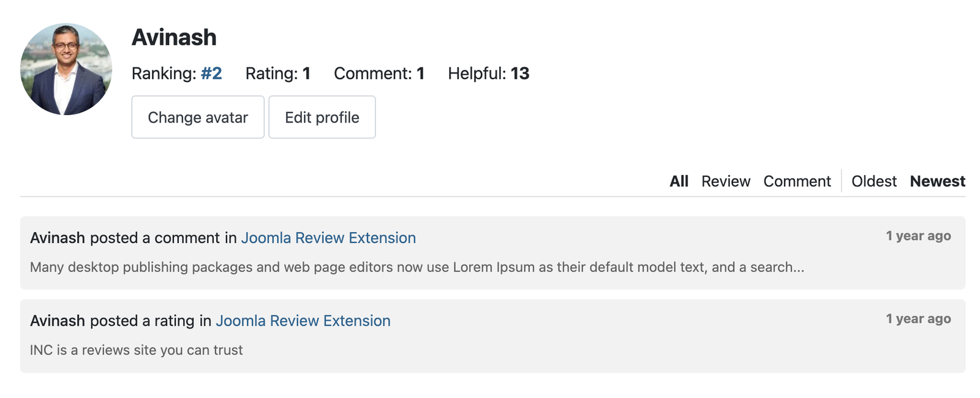Click the comment preview text about Lorem Ipsum

click(x=417, y=267)
